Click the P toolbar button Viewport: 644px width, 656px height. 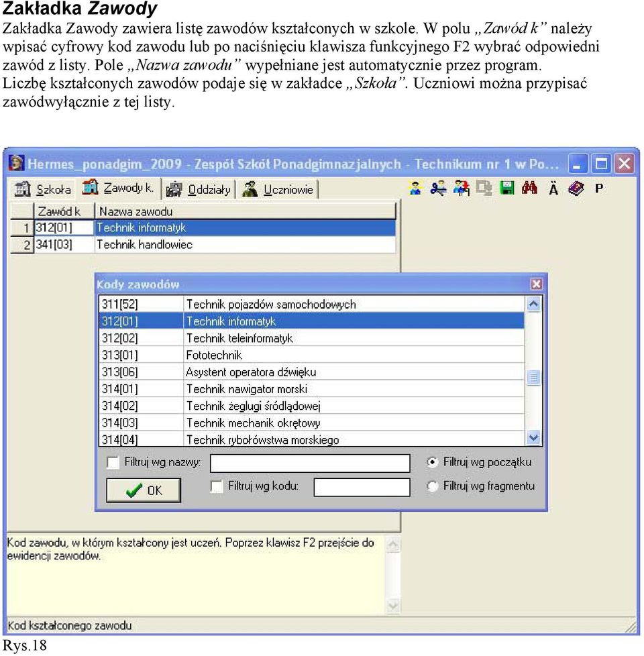(x=599, y=188)
